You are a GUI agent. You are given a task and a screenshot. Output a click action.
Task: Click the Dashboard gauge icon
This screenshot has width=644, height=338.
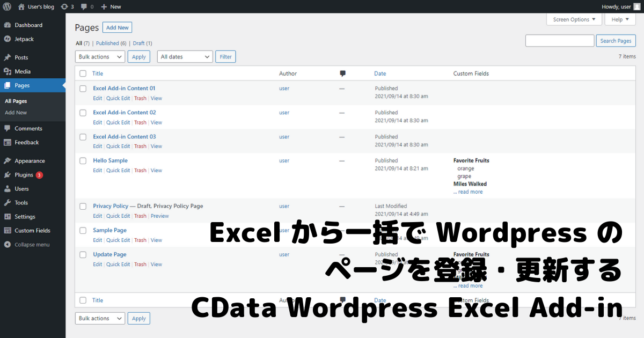click(x=7, y=25)
